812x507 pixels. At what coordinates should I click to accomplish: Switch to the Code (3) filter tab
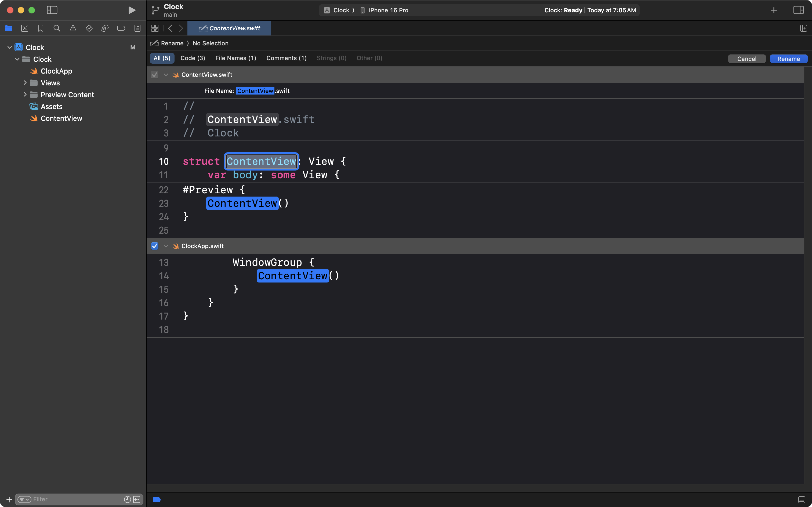(x=193, y=58)
